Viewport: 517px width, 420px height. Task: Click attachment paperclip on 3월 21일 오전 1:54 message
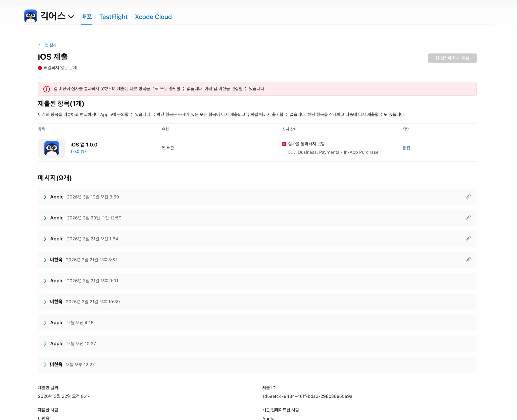[469, 239]
